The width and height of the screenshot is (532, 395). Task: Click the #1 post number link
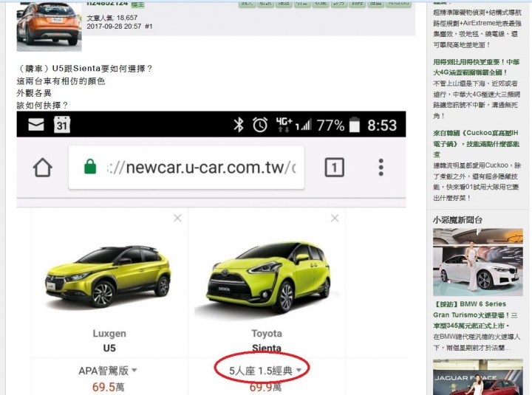tap(149, 26)
